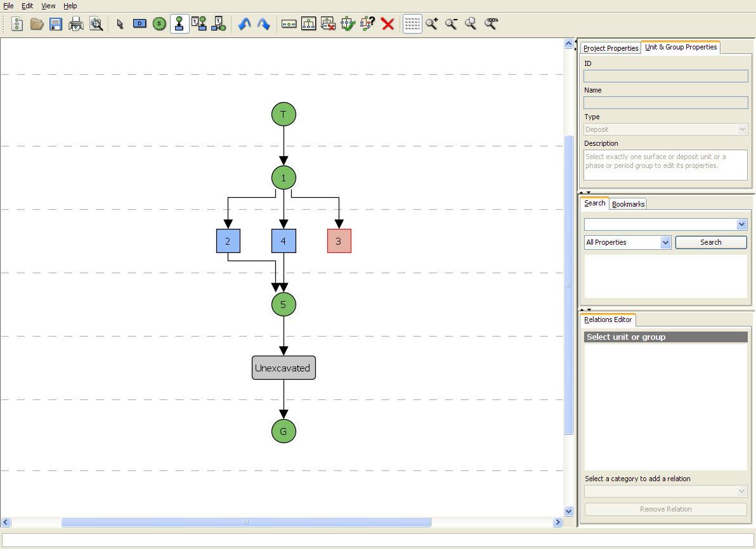
Task: Click the red X delete icon
Action: click(388, 24)
